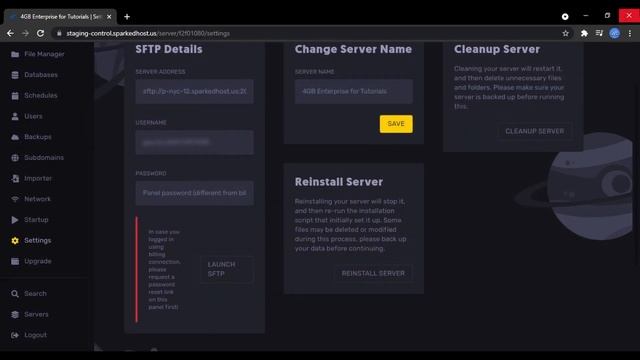Image resolution: width=640 pixels, height=360 pixels.
Task: Click the Settings gear icon
Action: (x=15, y=240)
